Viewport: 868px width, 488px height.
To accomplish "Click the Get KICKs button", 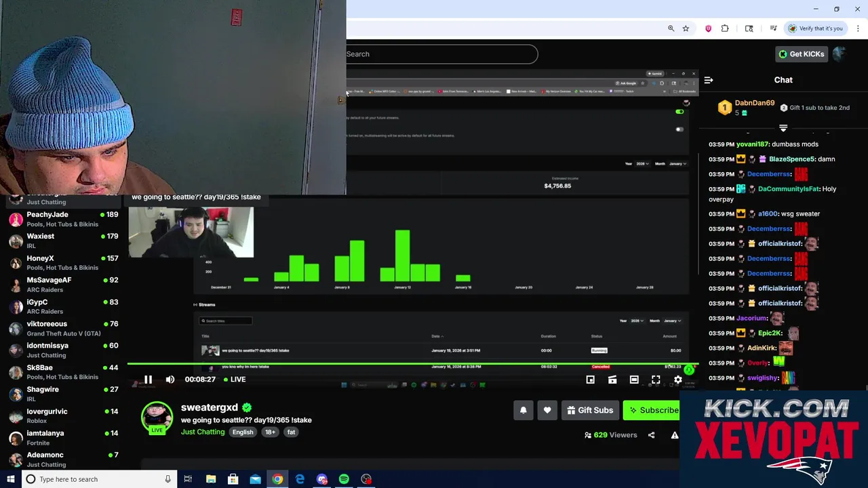I will click(801, 54).
